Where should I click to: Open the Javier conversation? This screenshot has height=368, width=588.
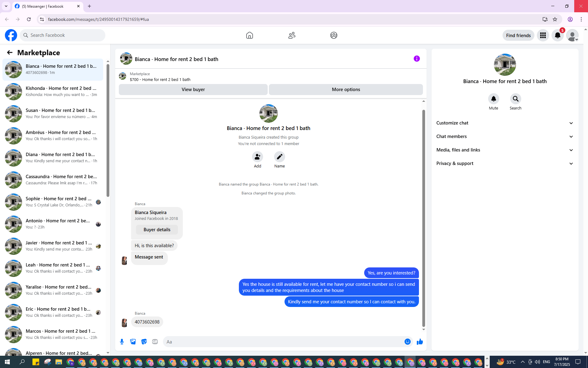coord(53,246)
